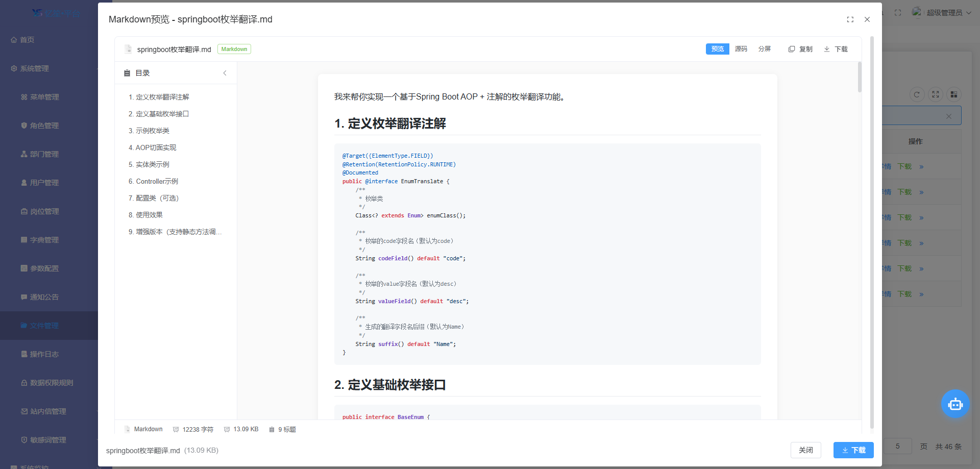
Task: Click the Markdown tag next to the file name
Action: (x=234, y=49)
